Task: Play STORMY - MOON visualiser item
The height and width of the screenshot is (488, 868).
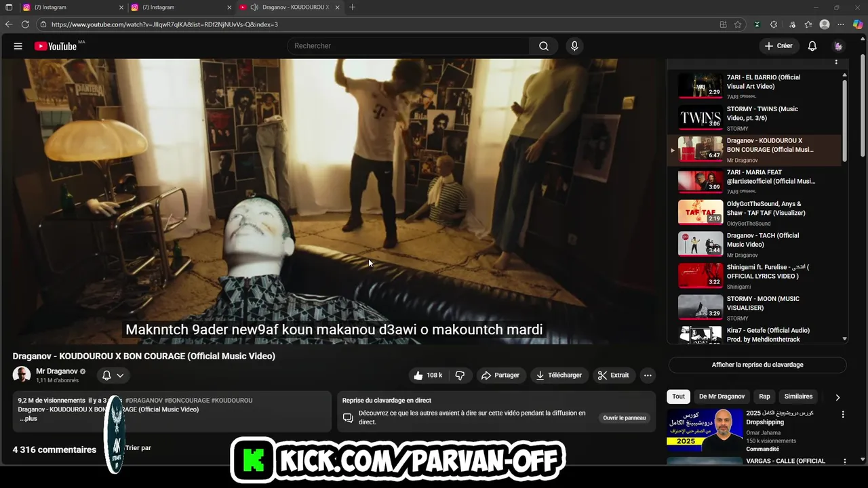Action: point(755,308)
